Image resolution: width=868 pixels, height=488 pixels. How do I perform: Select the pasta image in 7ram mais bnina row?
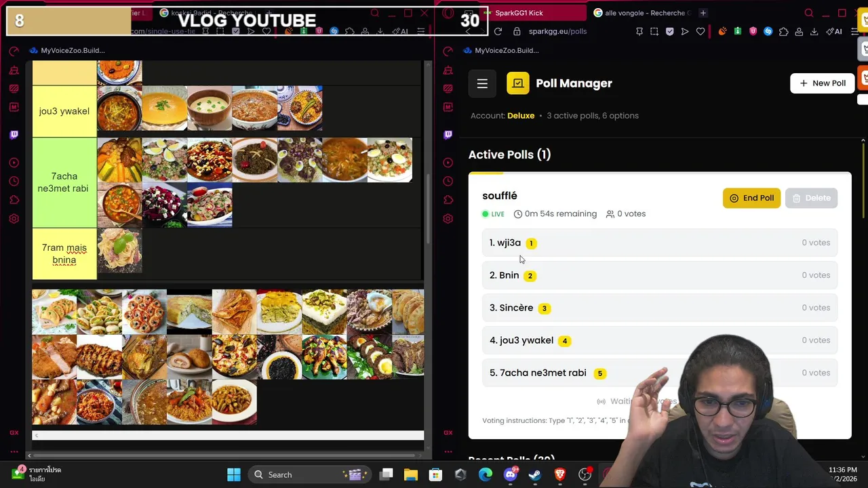(x=119, y=251)
